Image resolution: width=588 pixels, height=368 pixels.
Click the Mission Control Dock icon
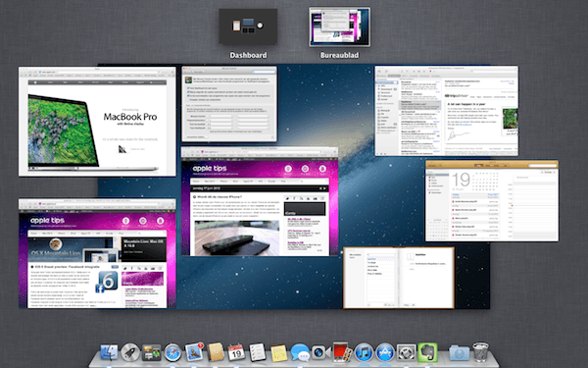tap(151, 353)
